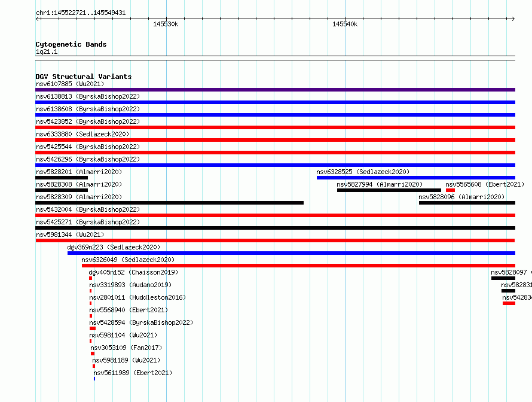Click the nsv2801011 (Huddleston2016) label
The width and height of the screenshot is (532, 402).
tap(137, 297)
